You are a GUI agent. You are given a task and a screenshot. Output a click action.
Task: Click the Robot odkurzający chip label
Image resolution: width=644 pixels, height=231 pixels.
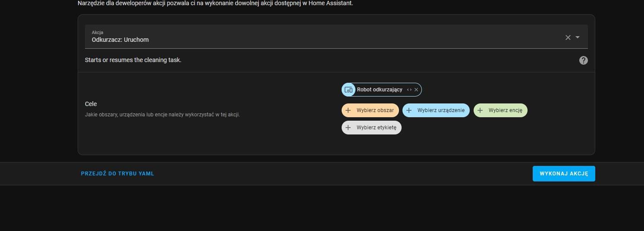(380, 90)
